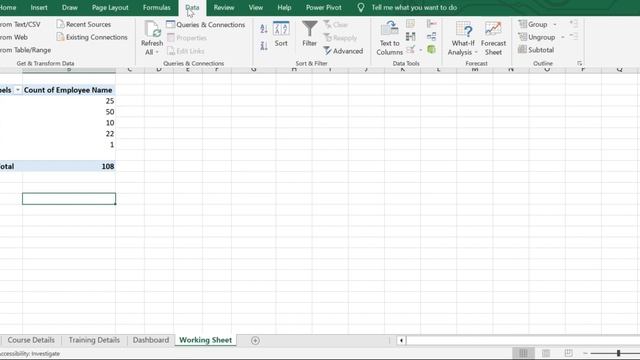This screenshot has height=360, width=640.
Task: Click the Group rows button
Action: tap(533, 24)
